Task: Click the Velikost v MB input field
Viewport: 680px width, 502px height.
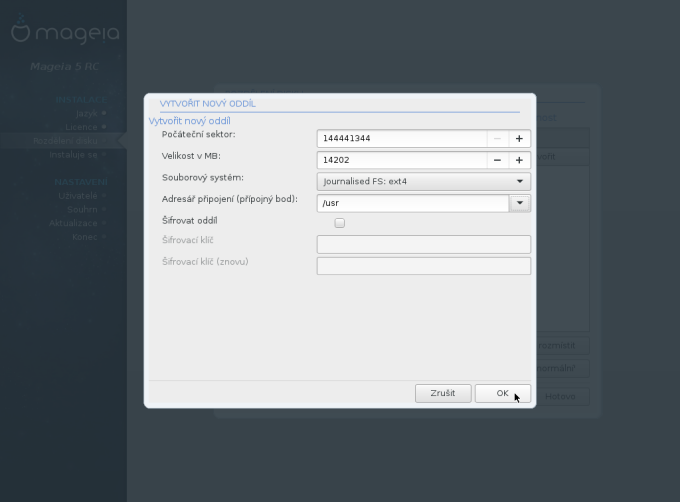Action: point(402,160)
